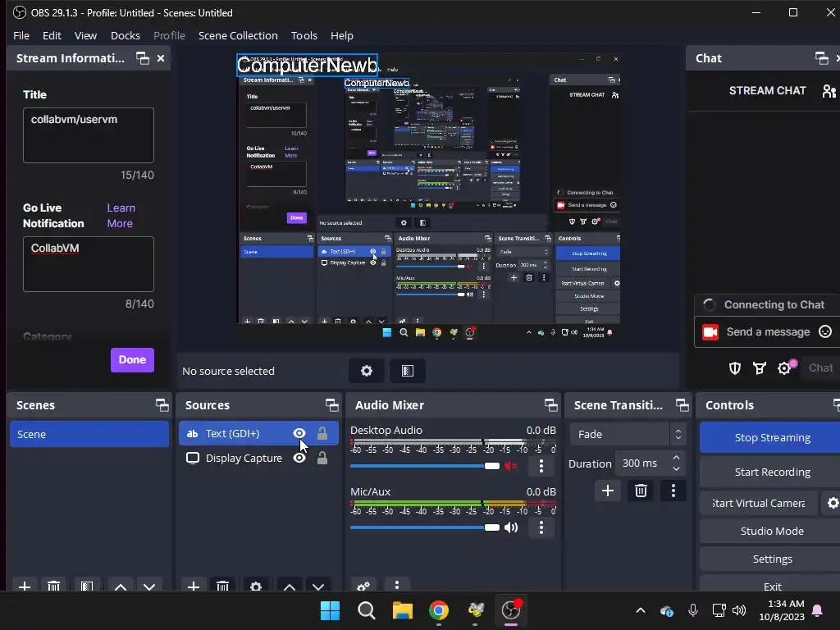Screen dimensions: 840x630
Task: Add a new scene with plus
Action: pyautogui.click(x=25, y=587)
